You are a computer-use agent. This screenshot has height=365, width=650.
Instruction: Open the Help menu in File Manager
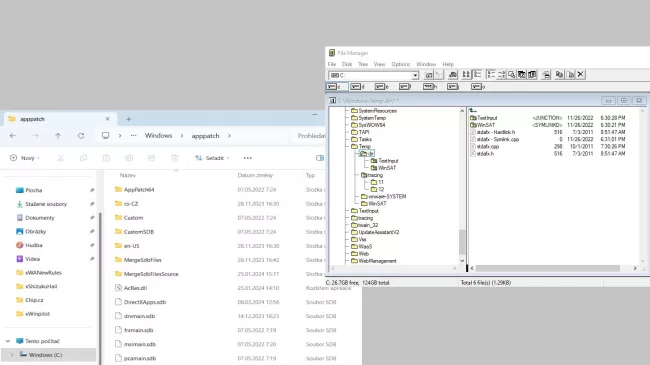(x=448, y=64)
